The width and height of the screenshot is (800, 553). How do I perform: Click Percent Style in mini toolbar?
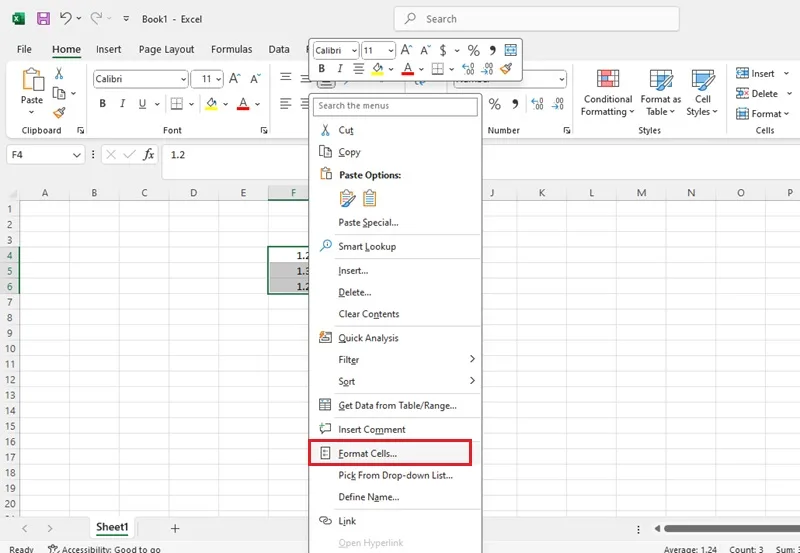click(473, 51)
